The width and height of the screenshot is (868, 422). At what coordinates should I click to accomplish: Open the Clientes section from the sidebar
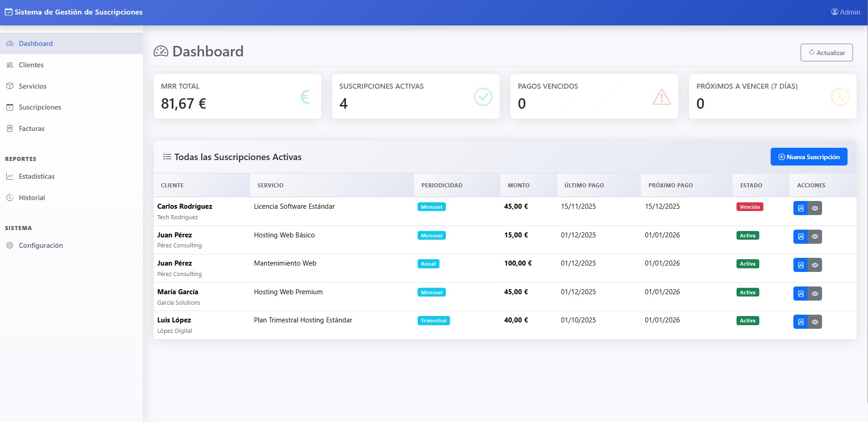(31, 65)
